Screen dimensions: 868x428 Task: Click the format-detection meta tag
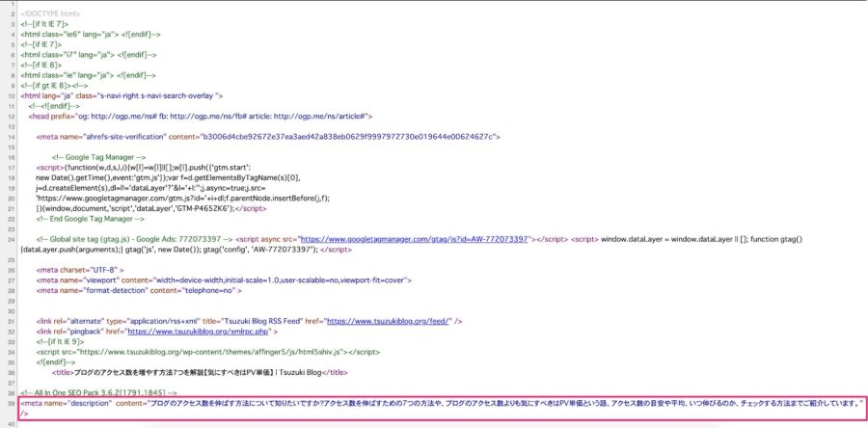(x=139, y=290)
